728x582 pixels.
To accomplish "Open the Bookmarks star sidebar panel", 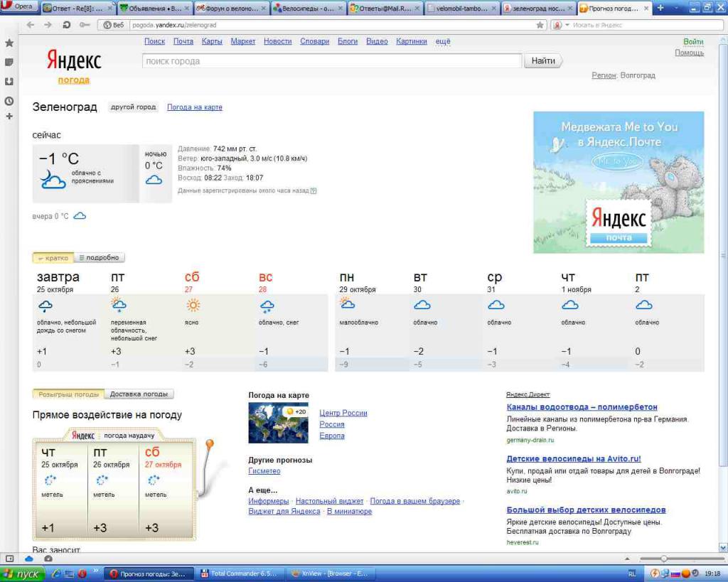I will coord(9,43).
